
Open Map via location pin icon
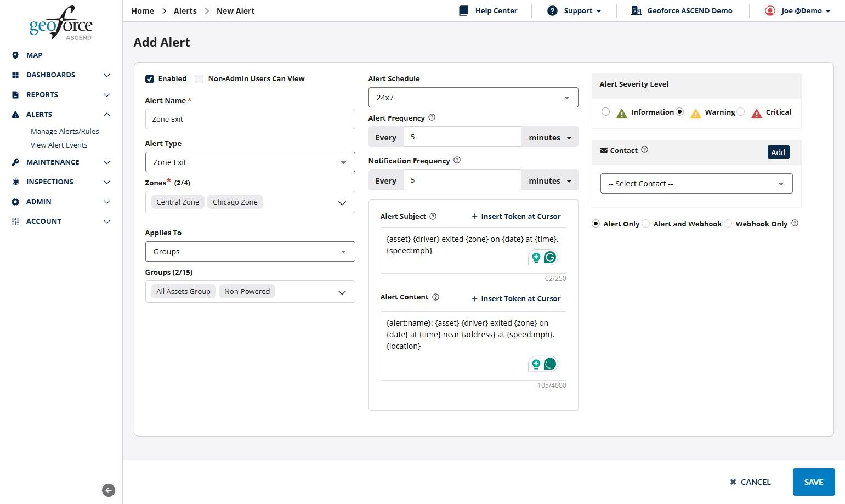click(x=15, y=55)
